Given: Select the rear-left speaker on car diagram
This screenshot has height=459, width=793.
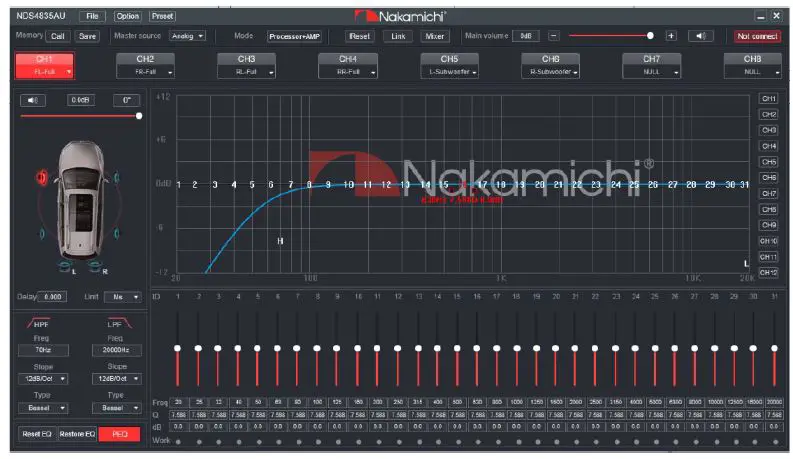Looking at the screenshot, I should [x=42, y=234].
